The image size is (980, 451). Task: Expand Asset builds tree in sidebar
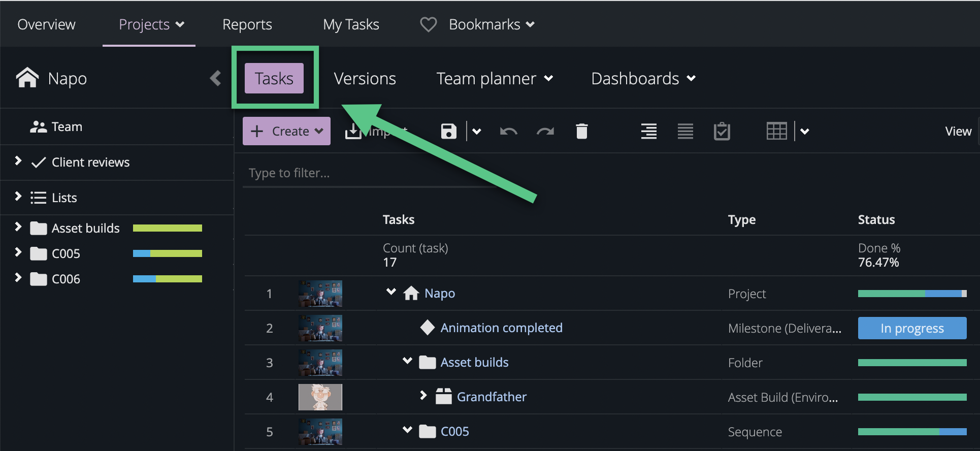18,227
